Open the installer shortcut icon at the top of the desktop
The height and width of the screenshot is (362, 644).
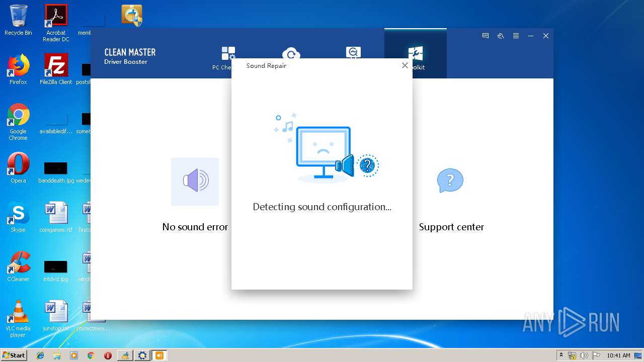132,16
